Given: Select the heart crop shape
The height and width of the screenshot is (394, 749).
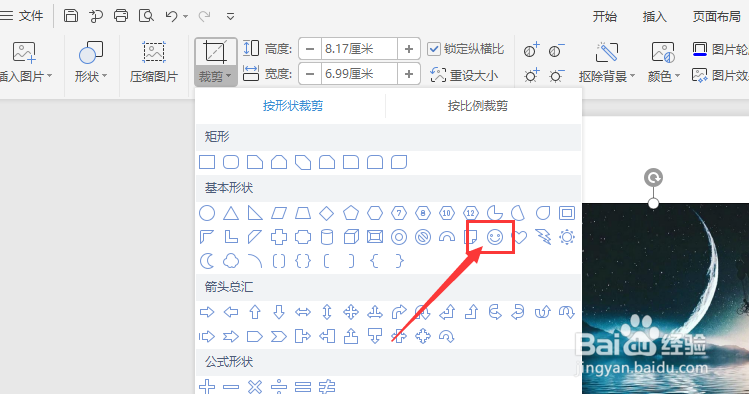Looking at the screenshot, I should pos(519,237).
